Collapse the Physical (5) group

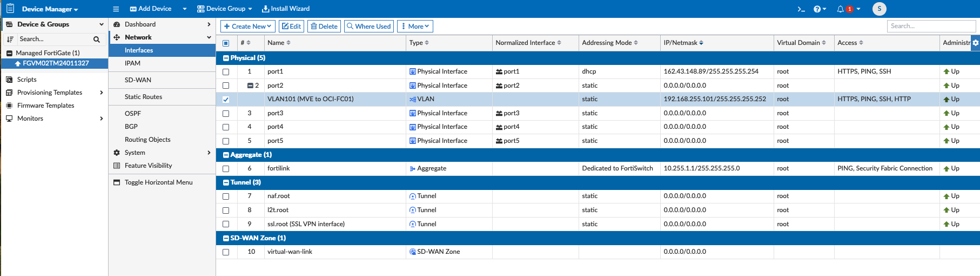[226, 58]
